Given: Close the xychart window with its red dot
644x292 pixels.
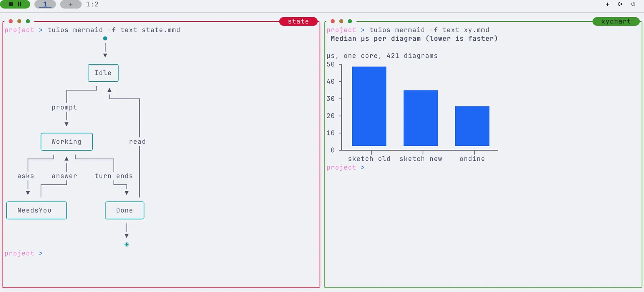Looking at the screenshot, I should tap(333, 21).
